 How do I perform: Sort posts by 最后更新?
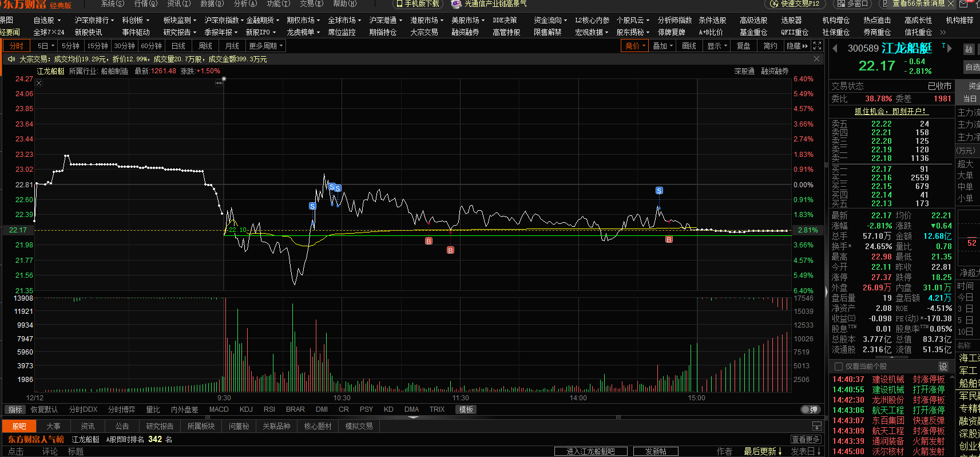[763, 452]
